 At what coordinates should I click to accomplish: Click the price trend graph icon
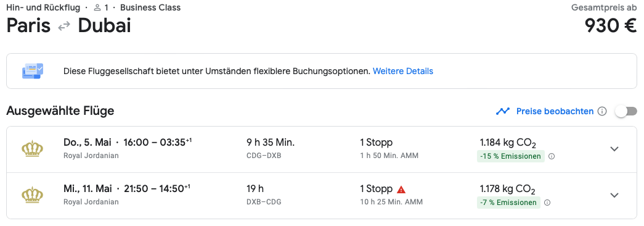click(503, 111)
